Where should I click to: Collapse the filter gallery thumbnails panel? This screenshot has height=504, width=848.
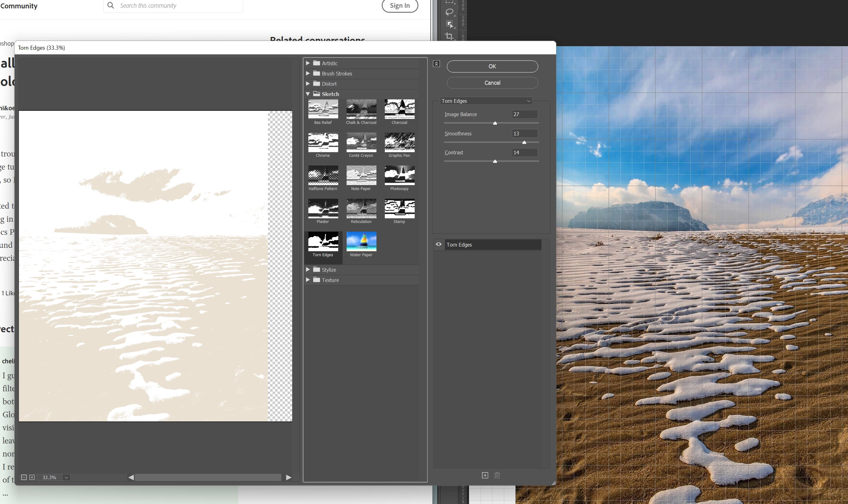coord(436,64)
